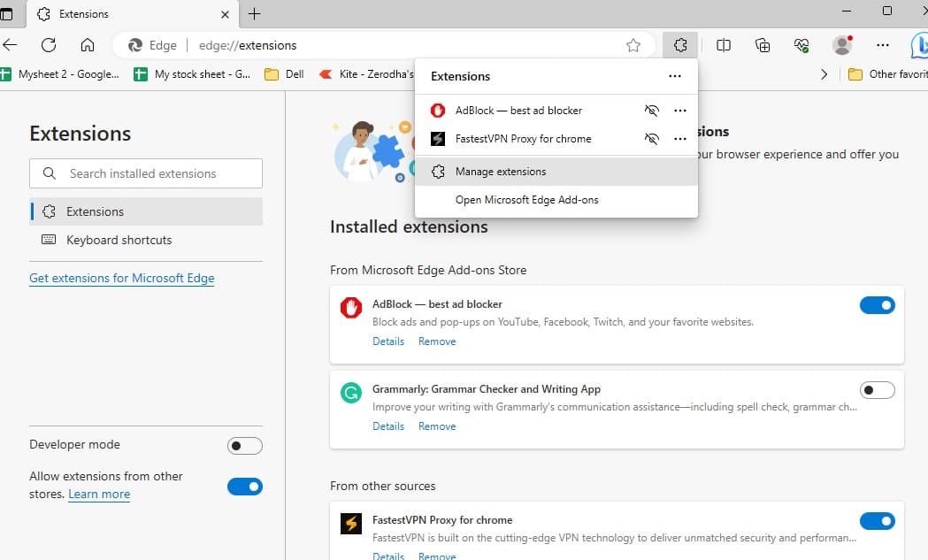The image size is (928, 560).
Task: Open the Extensions popup overflow menu
Action: pyautogui.click(x=675, y=76)
